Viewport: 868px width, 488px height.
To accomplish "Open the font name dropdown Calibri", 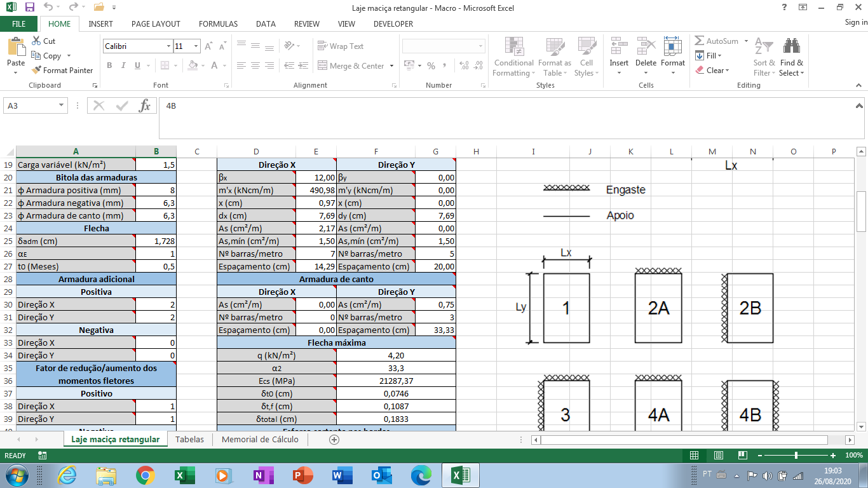I will (x=168, y=46).
